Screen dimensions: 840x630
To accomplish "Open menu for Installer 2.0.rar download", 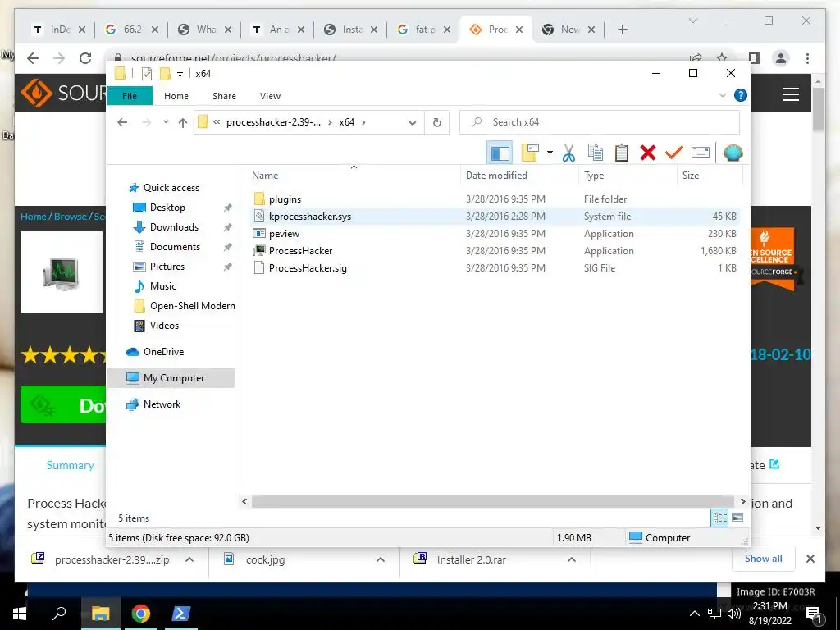I will [x=572, y=559].
